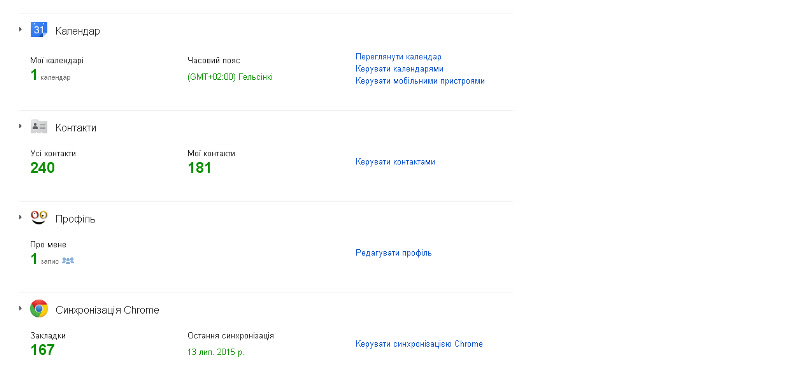Click the Синхронізація Chrome heading text
The image size is (800, 379).
tap(107, 310)
